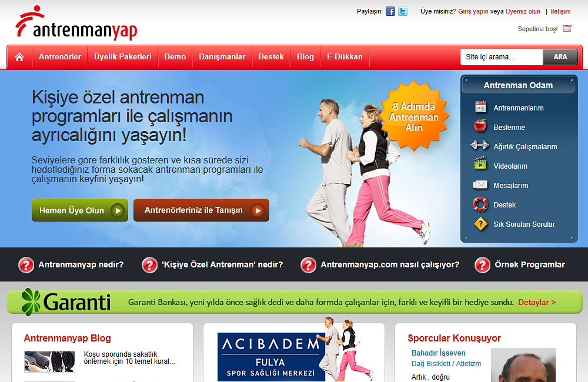
Task: Share the page via the Twitter icon
Action: [403, 11]
